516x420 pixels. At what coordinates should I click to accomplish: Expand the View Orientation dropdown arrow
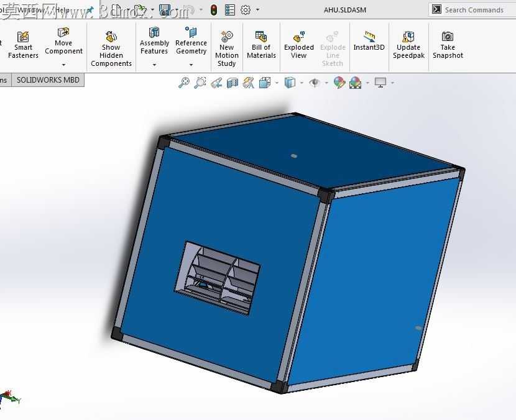pos(277,83)
